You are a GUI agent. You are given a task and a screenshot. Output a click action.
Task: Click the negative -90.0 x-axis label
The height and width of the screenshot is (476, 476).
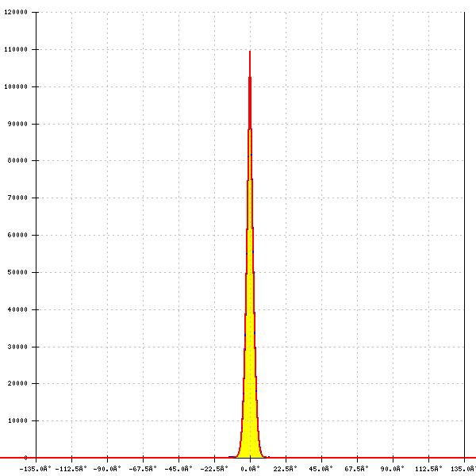click(107, 469)
